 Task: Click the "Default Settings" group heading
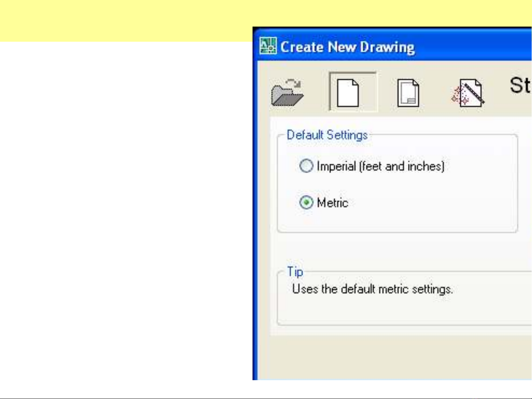click(327, 135)
